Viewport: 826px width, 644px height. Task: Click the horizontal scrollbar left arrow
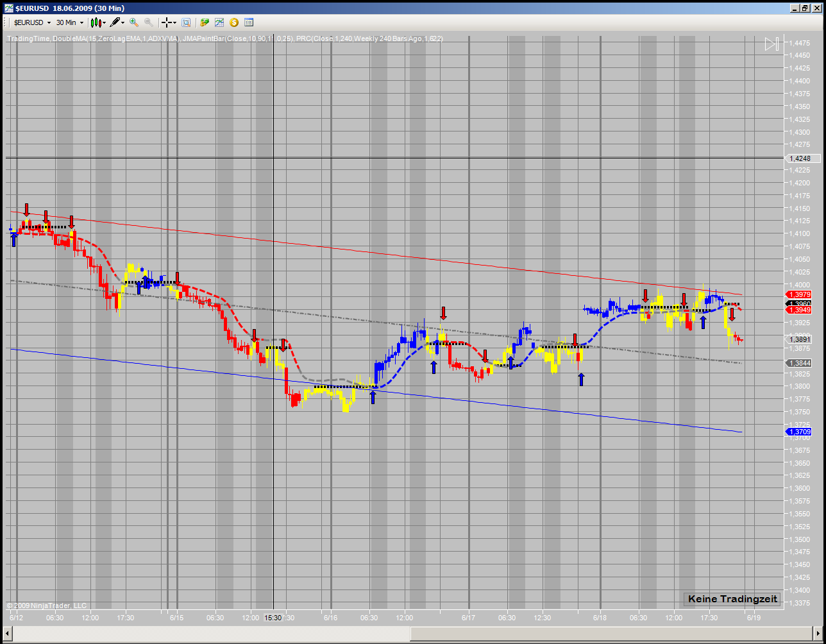point(7,634)
